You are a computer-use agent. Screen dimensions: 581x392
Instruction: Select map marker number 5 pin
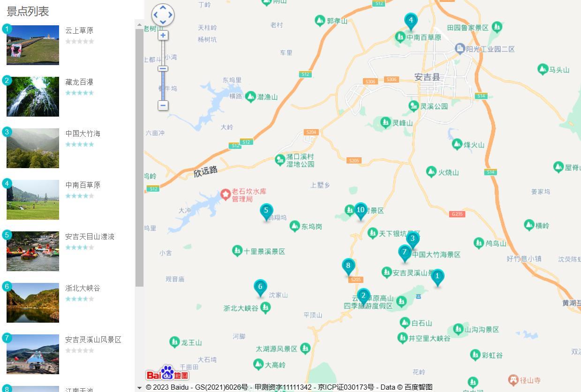[266, 211]
